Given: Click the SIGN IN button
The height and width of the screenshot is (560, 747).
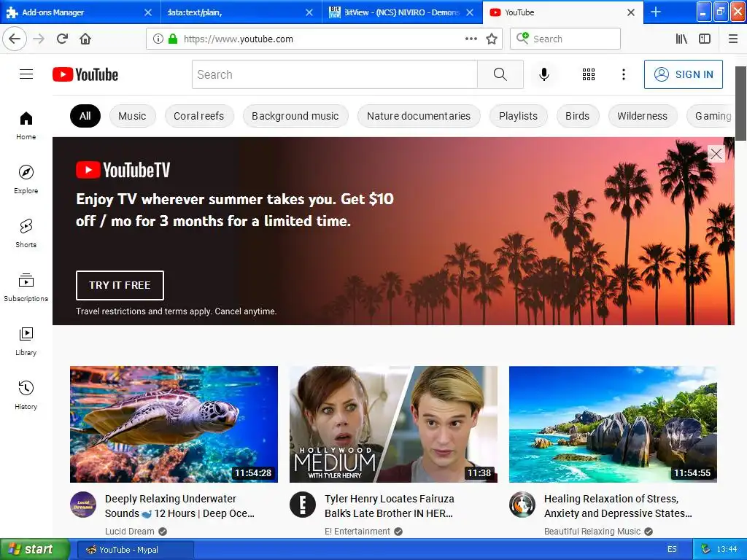Looking at the screenshot, I should (x=683, y=74).
